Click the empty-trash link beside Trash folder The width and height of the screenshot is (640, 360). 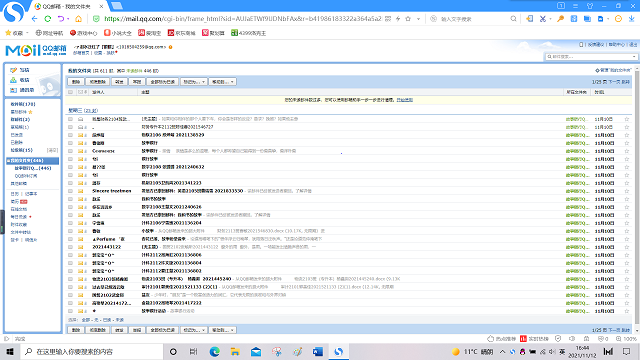(x=52, y=150)
